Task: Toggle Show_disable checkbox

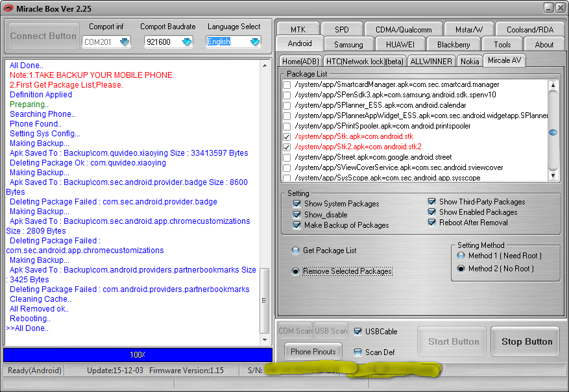Action: pyautogui.click(x=297, y=215)
